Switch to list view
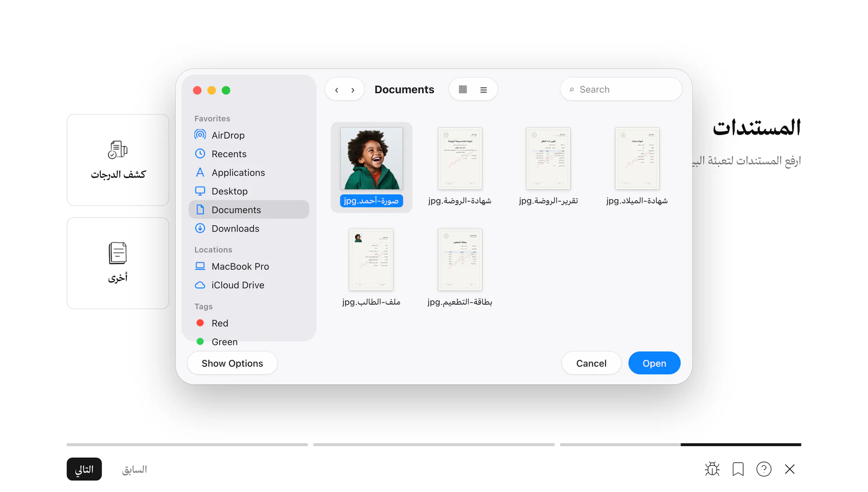 [483, 90]
